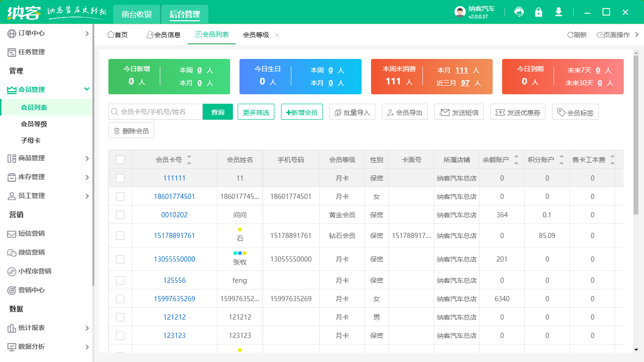Click the lock screen padlock icon

539,11
